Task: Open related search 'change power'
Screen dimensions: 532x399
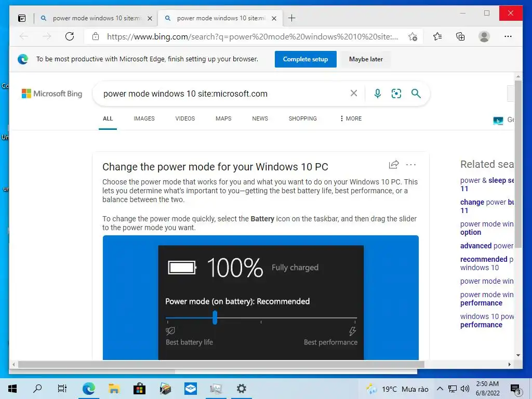Action: point(487,206)
